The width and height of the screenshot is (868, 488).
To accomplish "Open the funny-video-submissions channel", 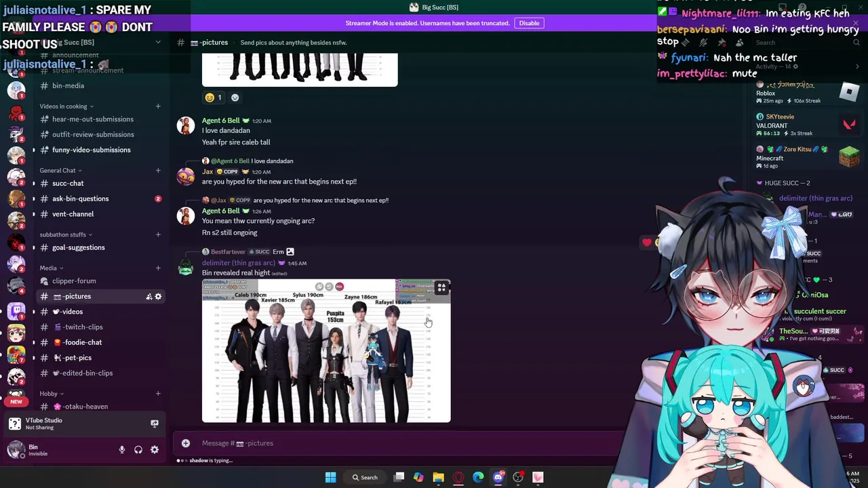I will [x=100, y=150].
